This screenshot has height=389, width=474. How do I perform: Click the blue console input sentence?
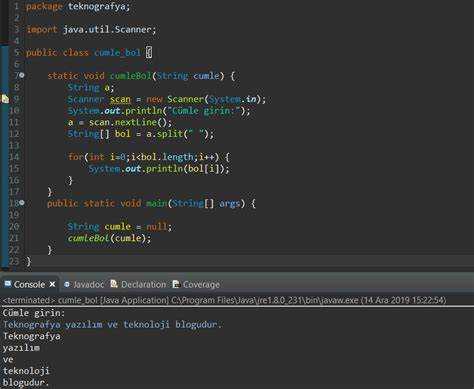112,324
